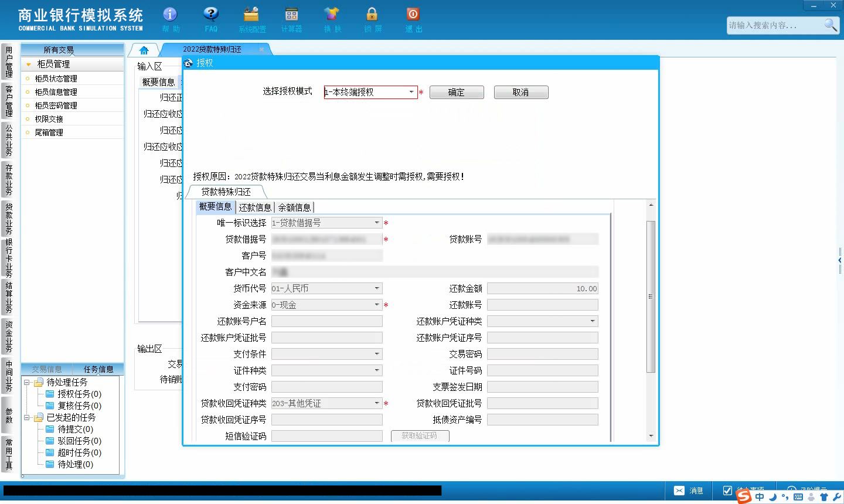Select the 概要信息 tab in dialog

coord(215,207)
